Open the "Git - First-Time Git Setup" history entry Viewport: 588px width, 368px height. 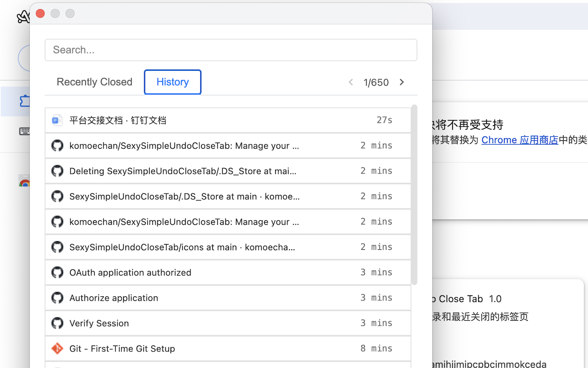pos(122,348)
